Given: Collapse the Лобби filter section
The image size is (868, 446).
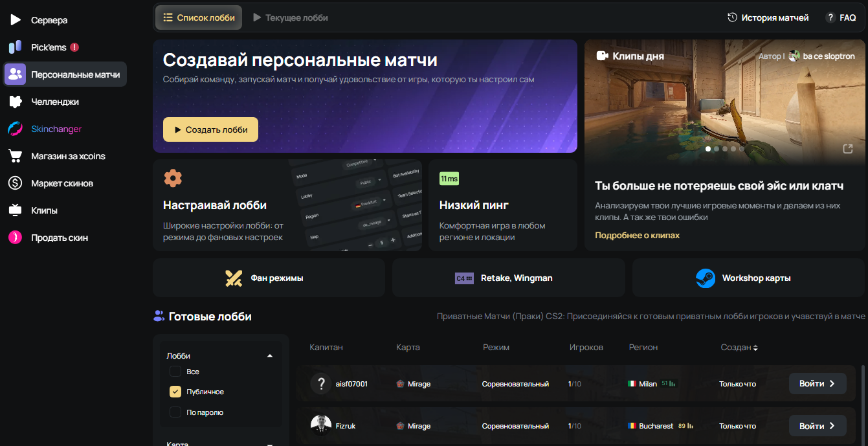Looking at the screenshot, I should coord(270,356).
